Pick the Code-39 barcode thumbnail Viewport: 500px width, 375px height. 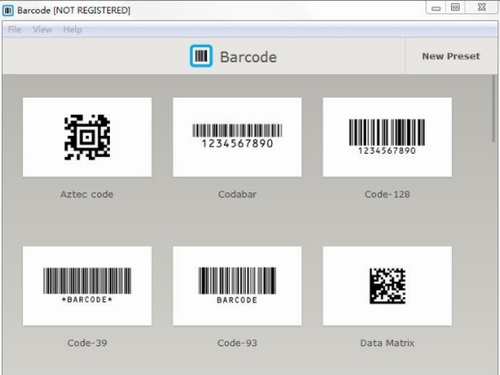pyautogui.click(x=87, y=286)
